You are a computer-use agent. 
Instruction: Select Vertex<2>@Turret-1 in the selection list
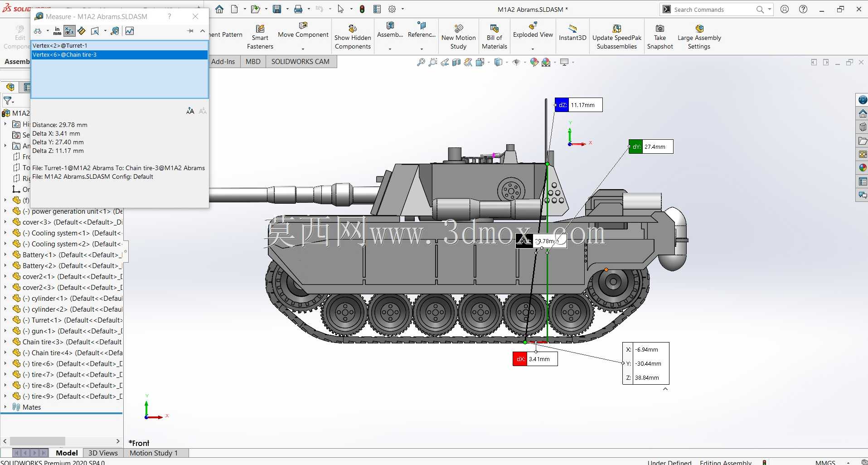(120, 45)
